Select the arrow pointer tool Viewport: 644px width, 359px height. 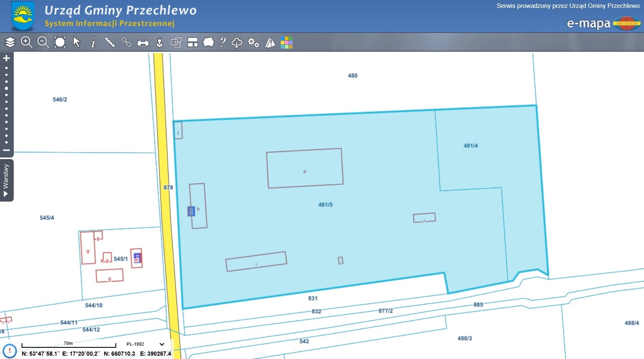[77, 42]
